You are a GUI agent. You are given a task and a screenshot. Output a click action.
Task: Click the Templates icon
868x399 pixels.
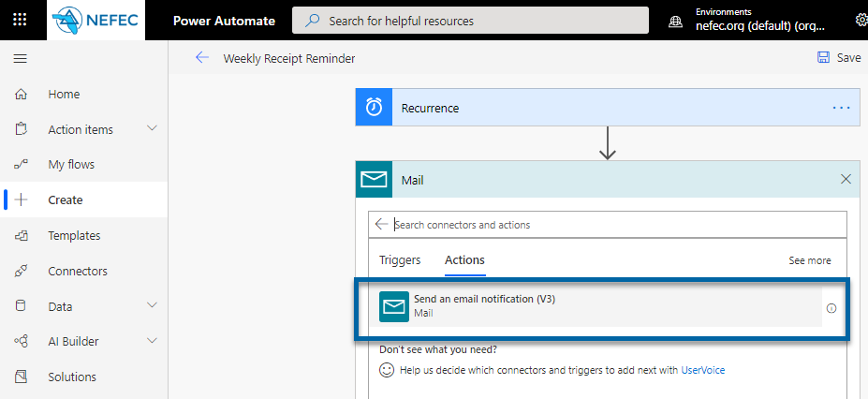(x=21, y=236)
